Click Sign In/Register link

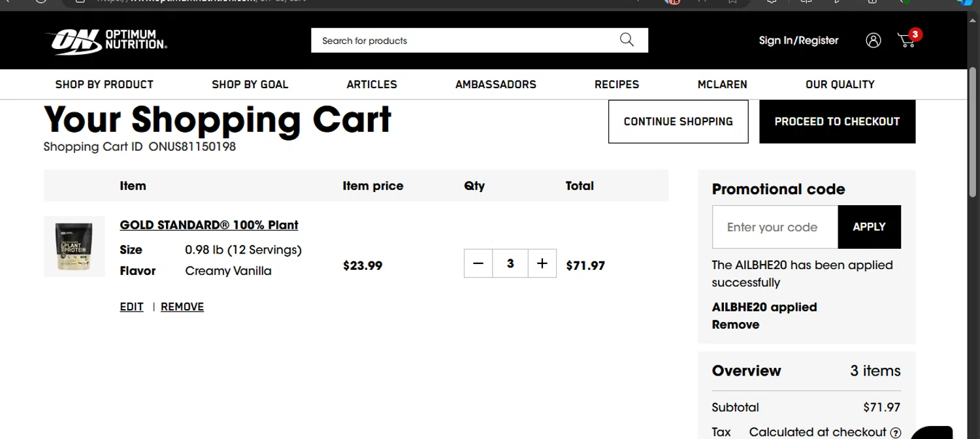click(x=798, y=41)
